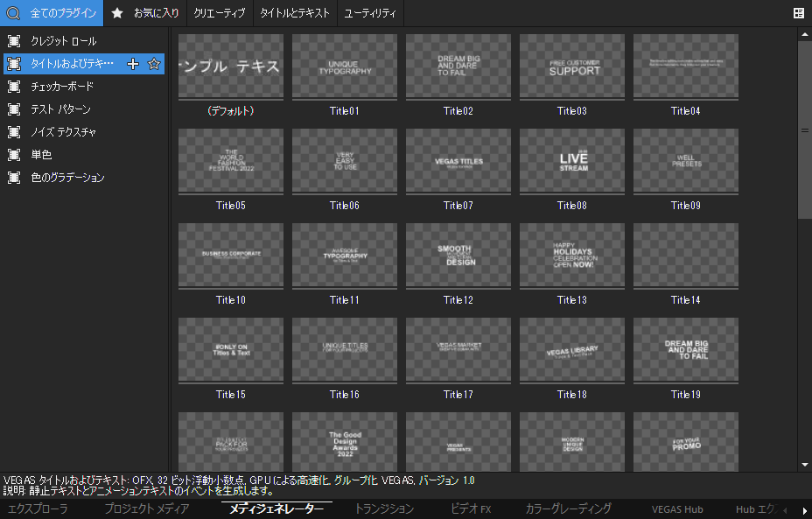
Task: Toggle the thumbnail view button at top right
Action: 798,13
